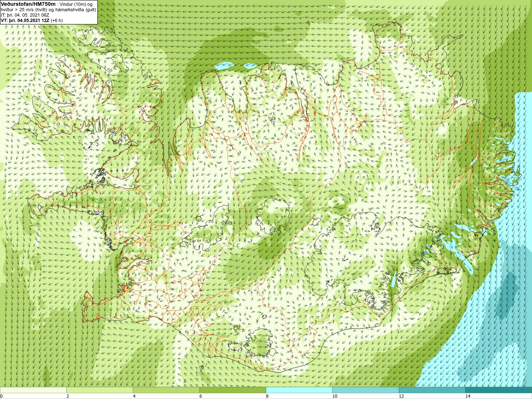
Task: Click the legend label '10'
Action: click(x=335, y=396)
